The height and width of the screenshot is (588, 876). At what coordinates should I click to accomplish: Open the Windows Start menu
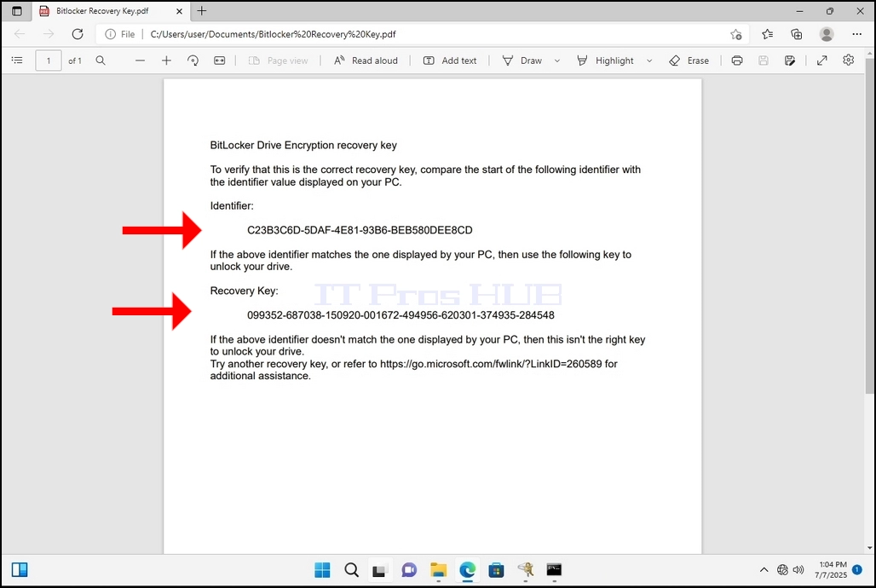pos(322,569)
